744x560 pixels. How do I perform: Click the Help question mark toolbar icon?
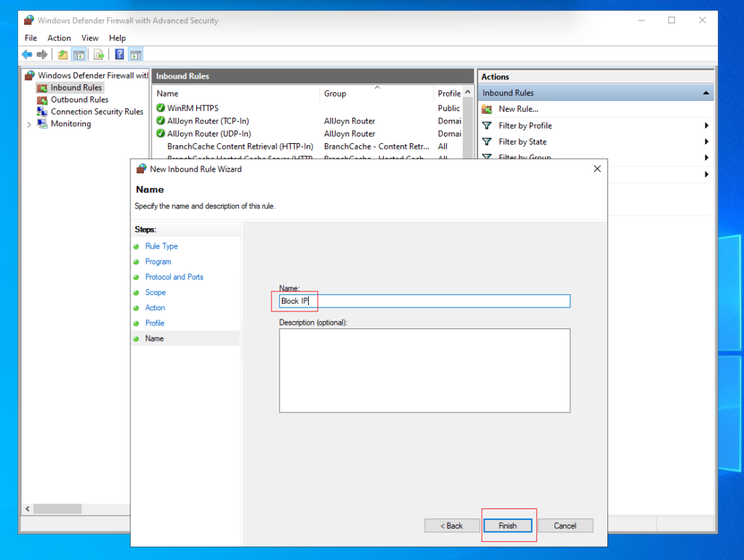click(x=118, y=54)
